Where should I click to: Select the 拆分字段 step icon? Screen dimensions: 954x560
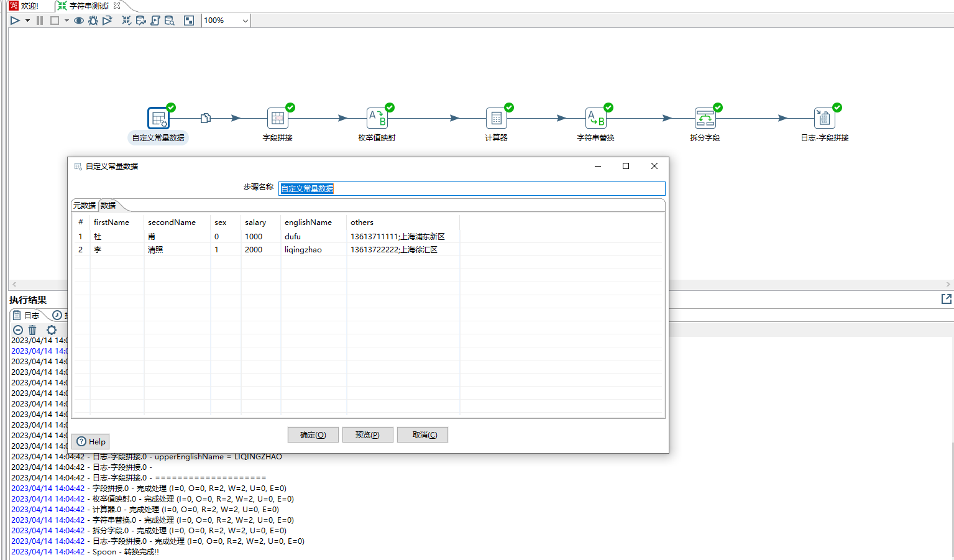(x=705, y=118)
